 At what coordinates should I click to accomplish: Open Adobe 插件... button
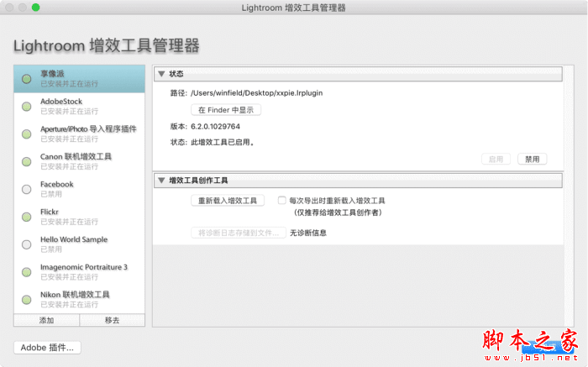(x=47, y=348)
